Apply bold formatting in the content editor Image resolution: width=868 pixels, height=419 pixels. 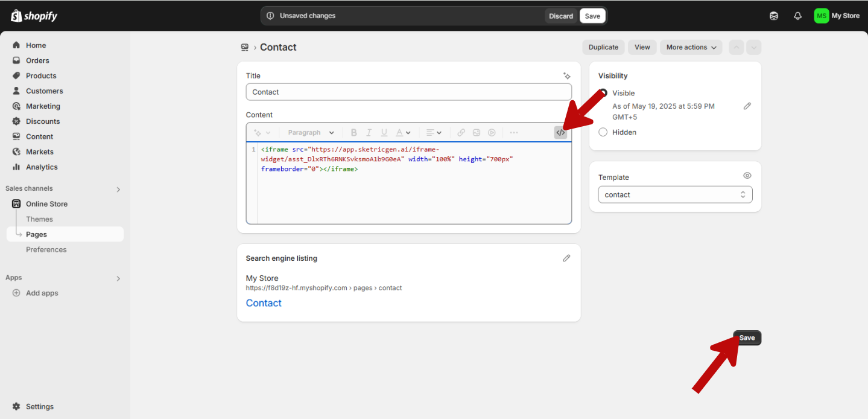[x=353, y=132]
